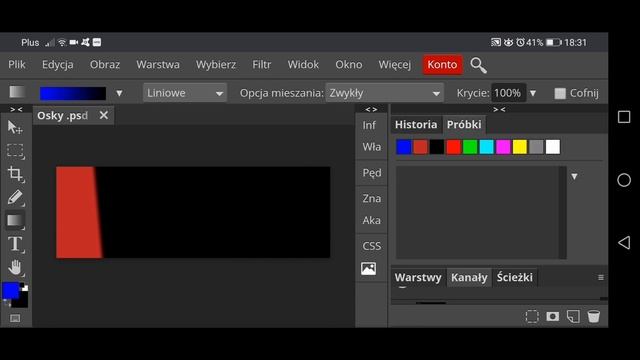
Task: Click the blue foreground color square
Action: point(10,291)
